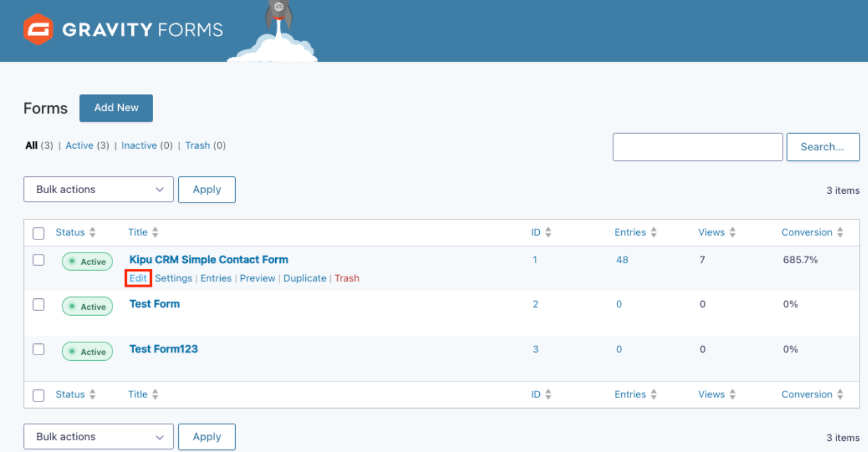This screenshot has height=452, width=868.
Task: Click inside the search input field
Action: pos(697,146)
